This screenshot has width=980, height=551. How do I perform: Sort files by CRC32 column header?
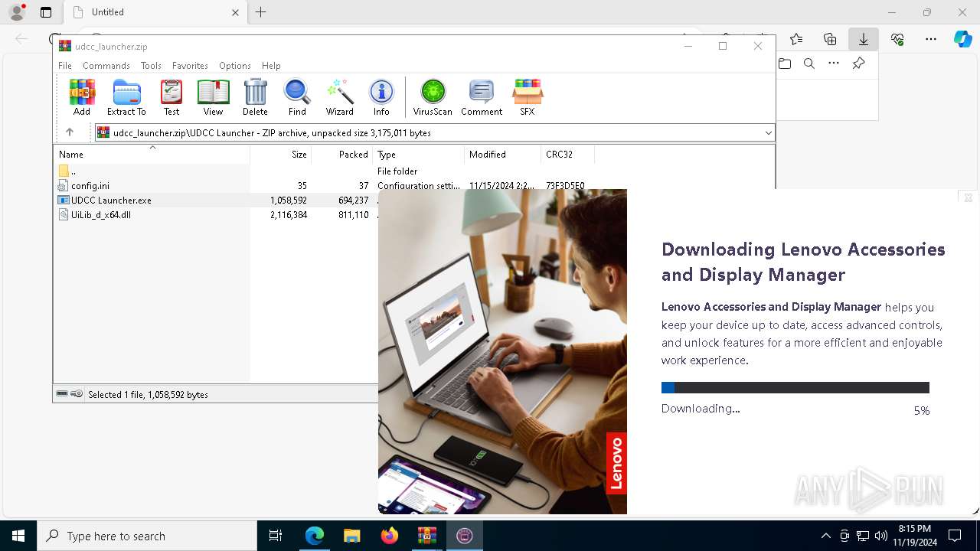point(567,155)
